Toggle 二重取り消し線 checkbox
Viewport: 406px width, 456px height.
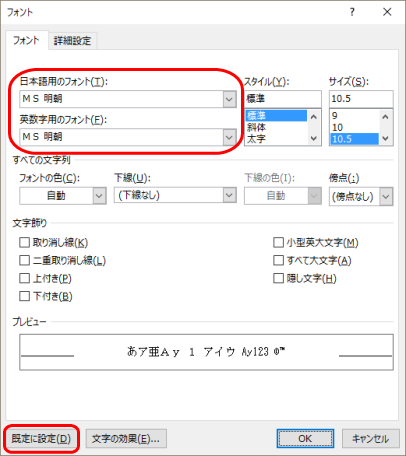25,260
